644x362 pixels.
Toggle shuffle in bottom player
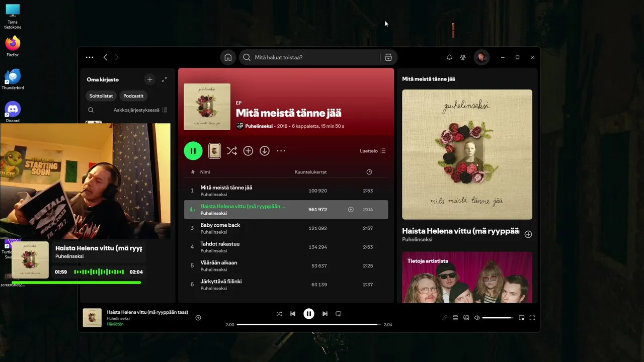tap(279, 314)
